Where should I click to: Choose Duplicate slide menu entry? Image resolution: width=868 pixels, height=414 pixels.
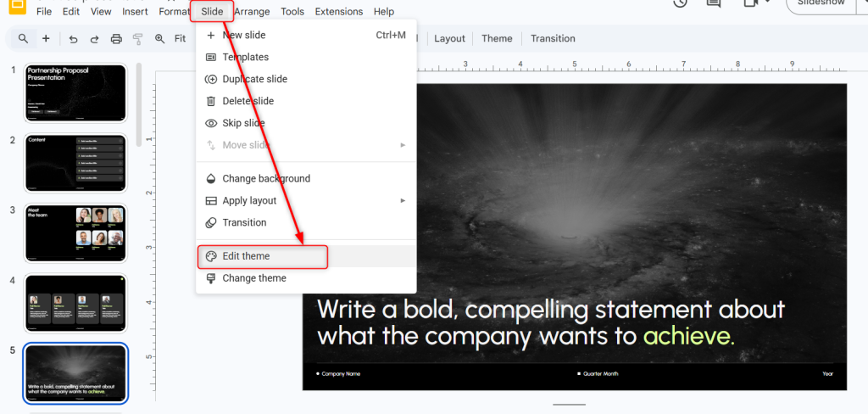(306, 79)
